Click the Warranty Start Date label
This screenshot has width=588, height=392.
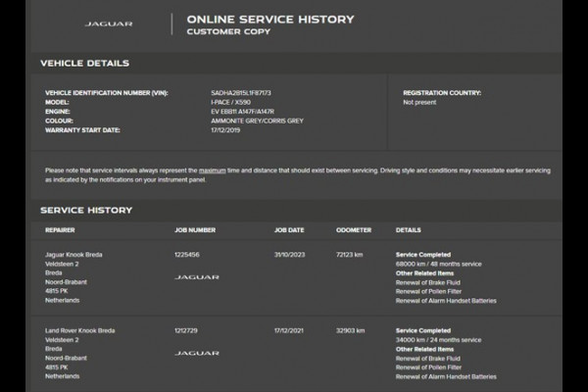82,130
